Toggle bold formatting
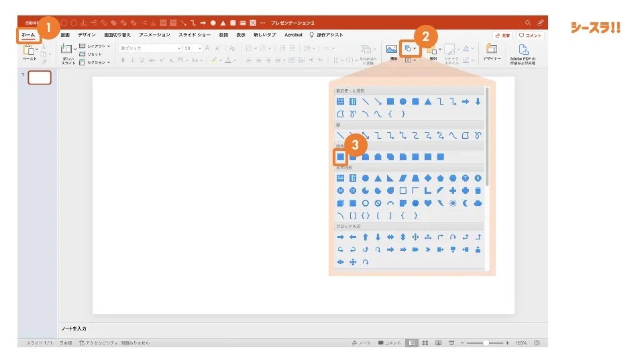 (123, 60)
